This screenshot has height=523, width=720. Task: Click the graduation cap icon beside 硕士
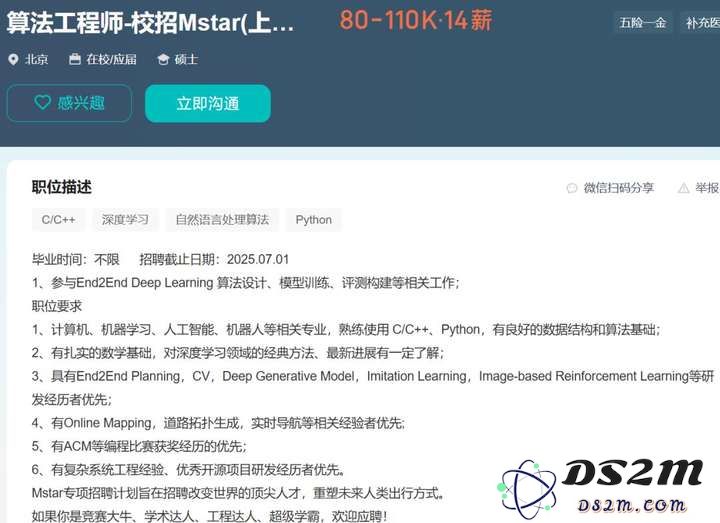tap(163, 59)
